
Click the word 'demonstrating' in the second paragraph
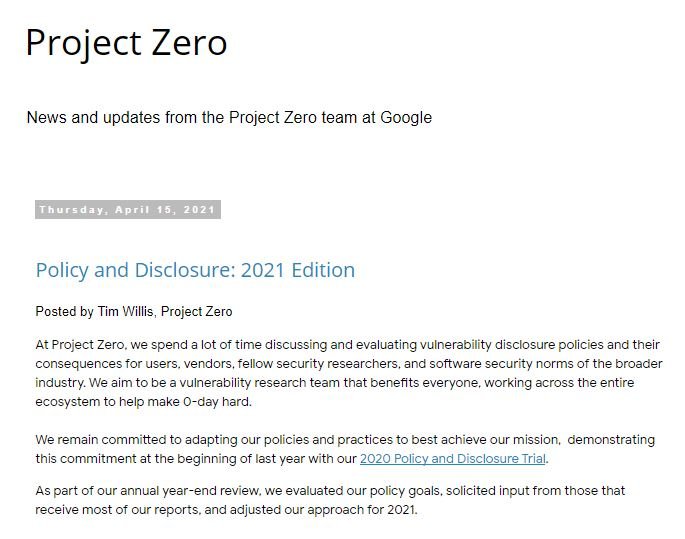point(611,439)
